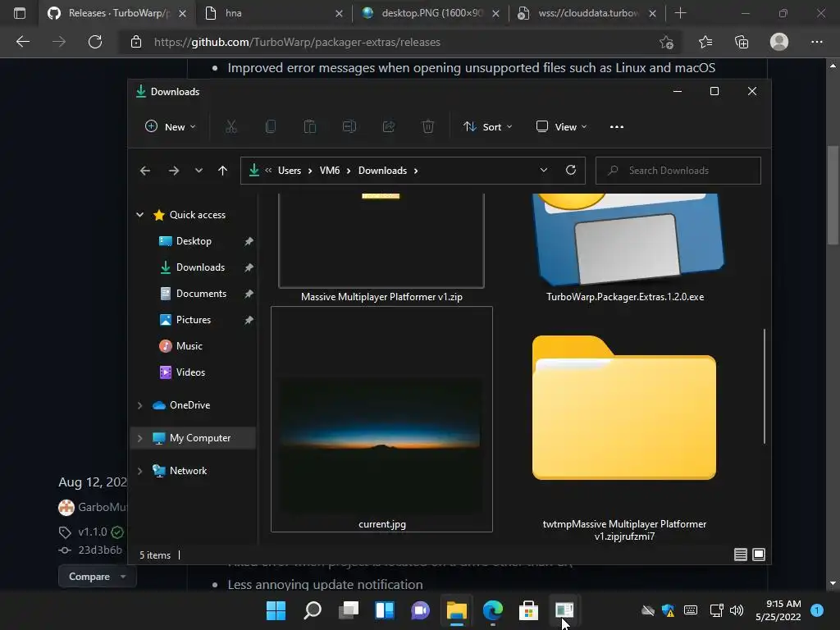This screenshot has width=840, height=630.
Task: Go forward in the Downloads Explorer window
Action: tap(174, 171)
